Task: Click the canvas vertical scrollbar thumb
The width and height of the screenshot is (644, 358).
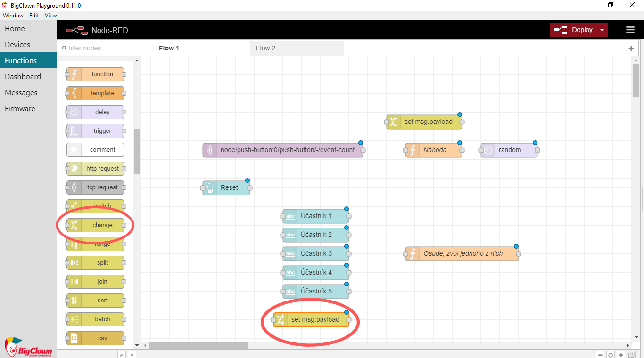Action: tap(636, 80)
